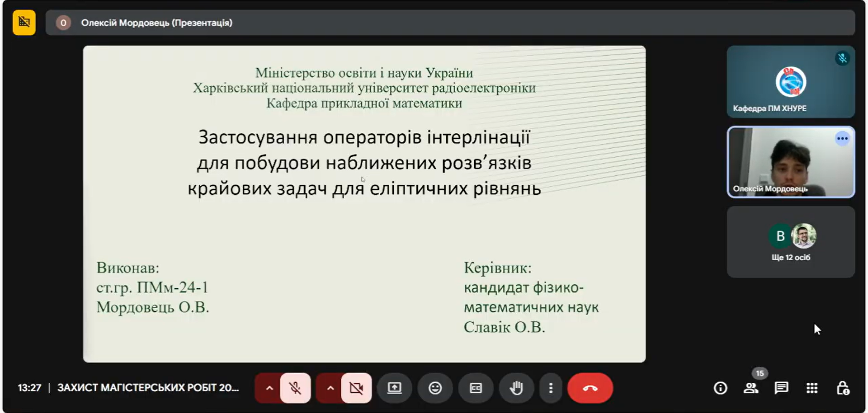
Task: Open more options three-dot menu in toolbar
Action: [x=551, y=388]
